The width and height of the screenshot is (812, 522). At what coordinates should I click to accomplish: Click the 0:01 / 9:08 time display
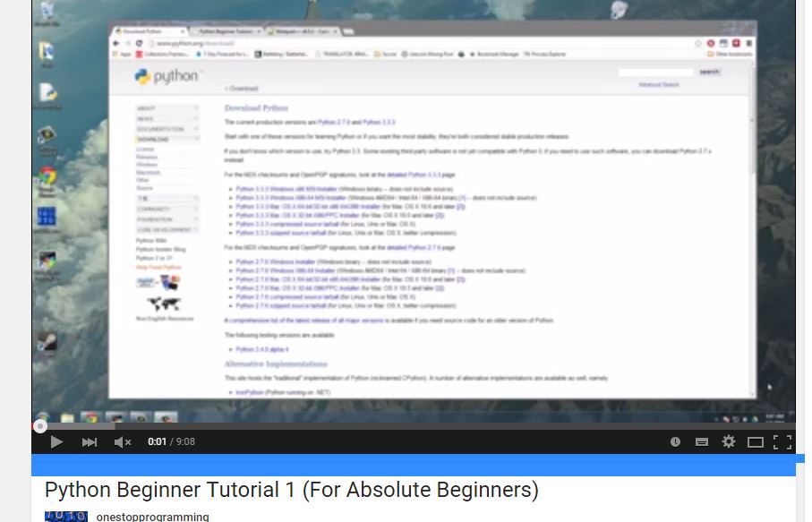[x=171, y=441]
